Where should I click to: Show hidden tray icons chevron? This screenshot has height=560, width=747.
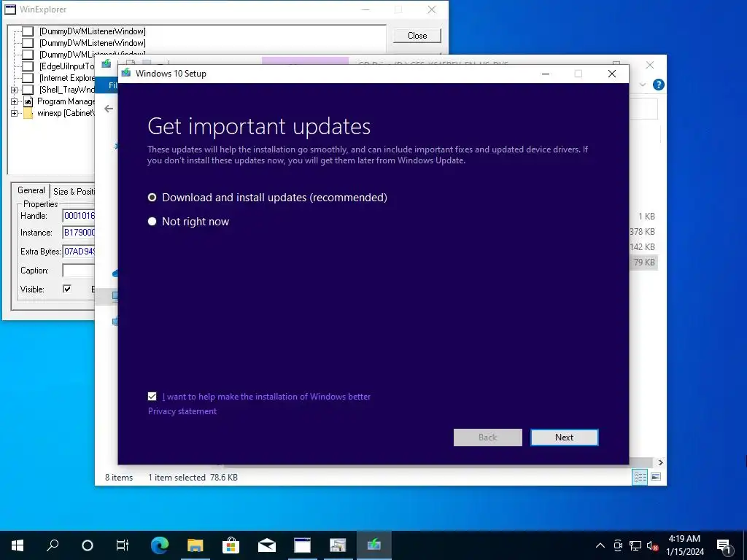[x=600, y=545]
